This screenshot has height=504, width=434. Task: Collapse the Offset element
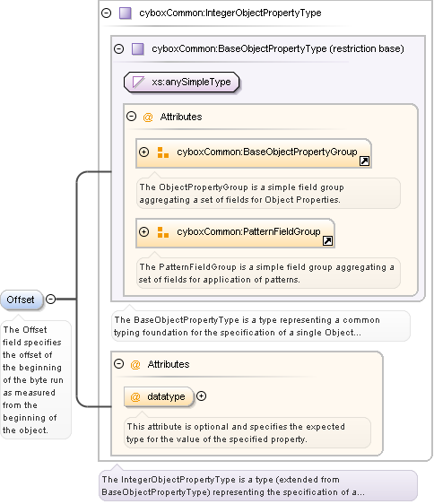[50, 300]
